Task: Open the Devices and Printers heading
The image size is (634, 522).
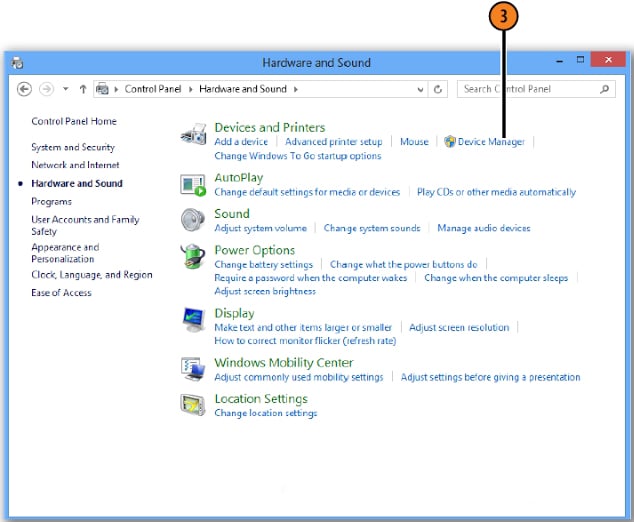Action: point(270,127)
